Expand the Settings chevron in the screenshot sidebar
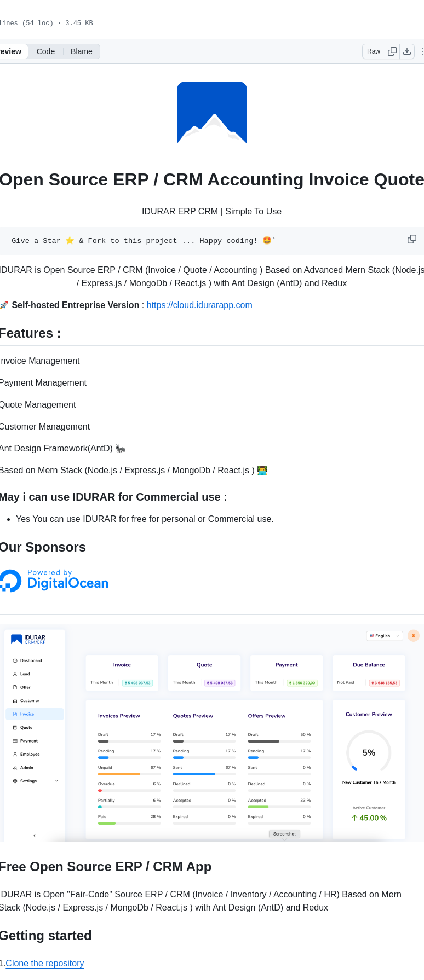This screenshot has width=424, height=980. (x=56, y=781)
